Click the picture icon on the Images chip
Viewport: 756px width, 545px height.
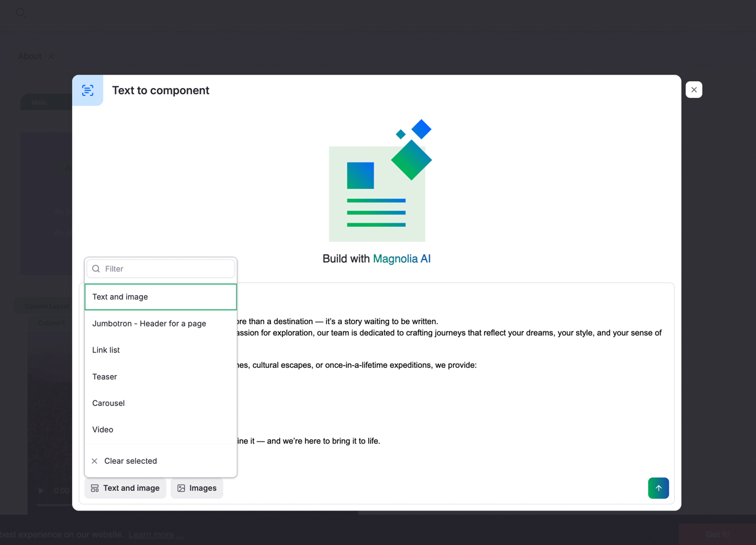(181, 488)
